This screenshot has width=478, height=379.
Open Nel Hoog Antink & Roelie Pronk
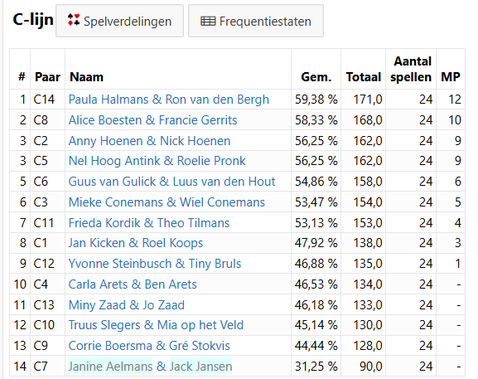point(157,161)
